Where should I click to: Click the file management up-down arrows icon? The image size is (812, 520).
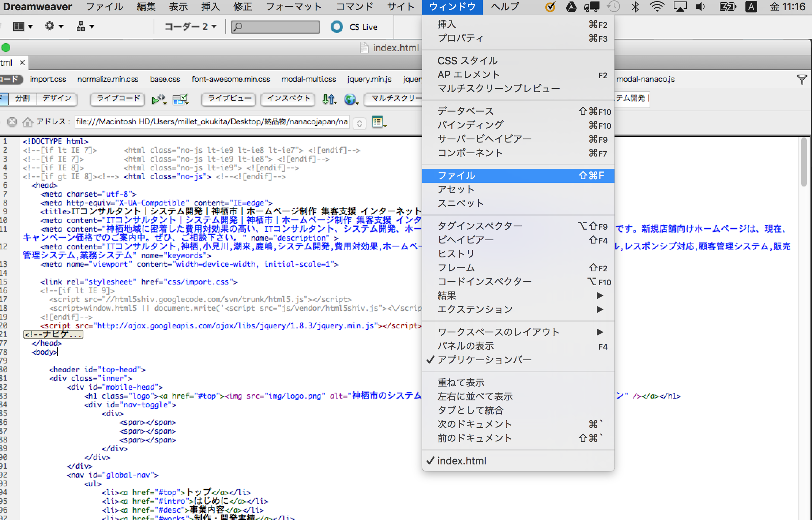(x=329, y=99)
